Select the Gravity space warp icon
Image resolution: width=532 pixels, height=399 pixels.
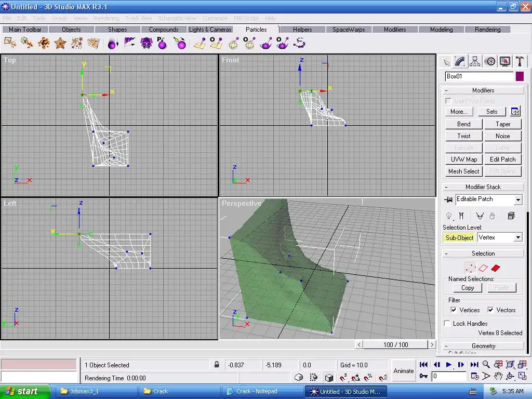pyautogui.click(x=113, y=43)
